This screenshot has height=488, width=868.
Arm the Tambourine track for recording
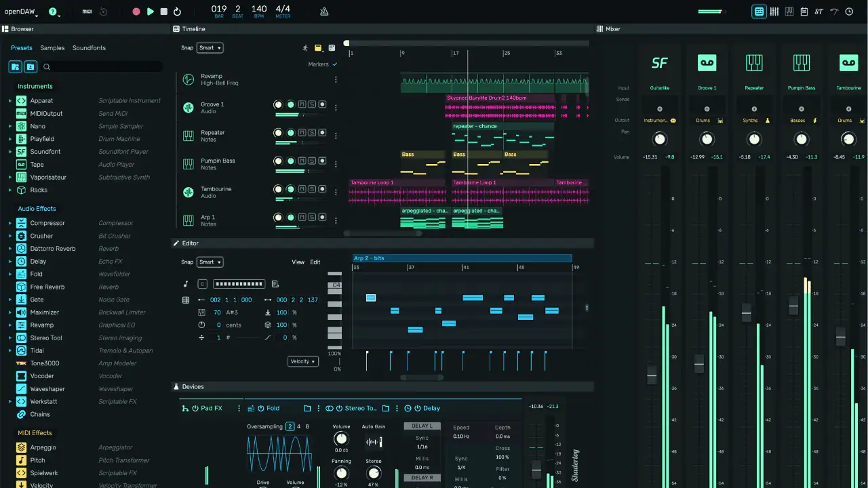[323, 190]
